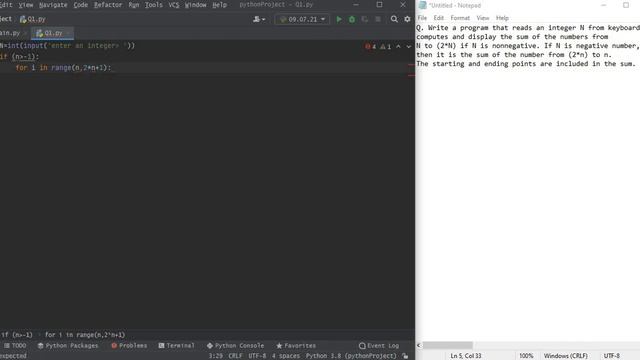Viewport: 640px width, 360px height.
Task: Click the Notepad horizontal scrollbar thumb
Action: point(448,345)
